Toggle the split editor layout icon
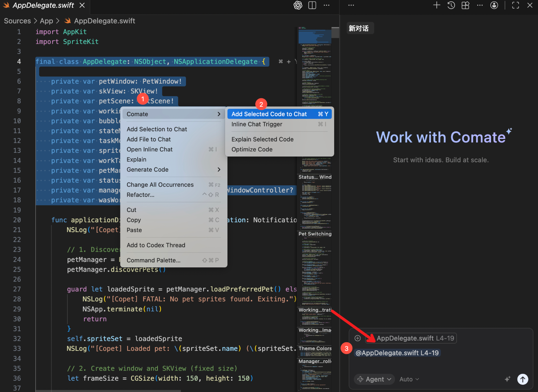 click(x=312, y=5)
